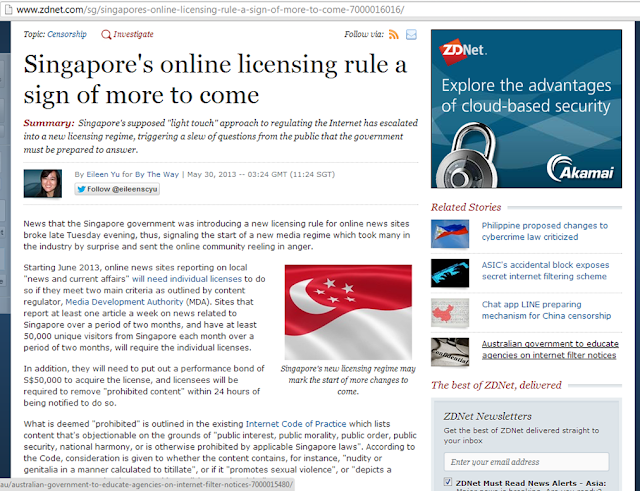Open 'will need individual licenses' link
The image size is (640, 491).
pyautogui.click(x=187, y=279)
